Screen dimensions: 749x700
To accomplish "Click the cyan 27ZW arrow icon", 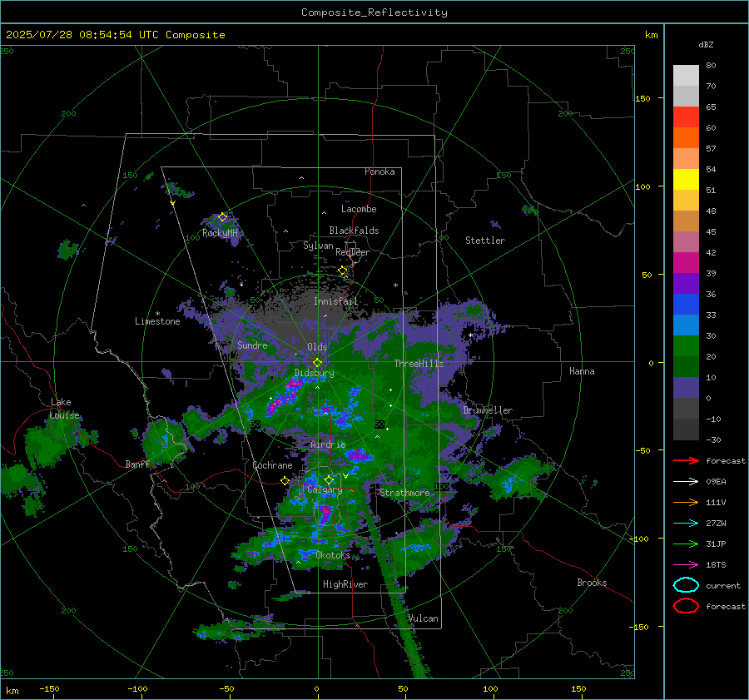I will coord(686,524).
